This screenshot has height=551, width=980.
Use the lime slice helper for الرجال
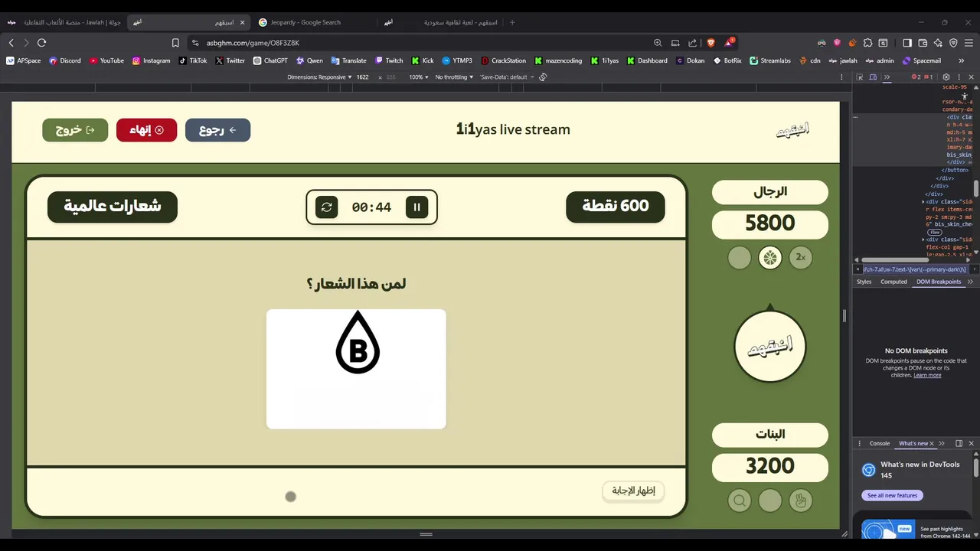tap(770, 257)
